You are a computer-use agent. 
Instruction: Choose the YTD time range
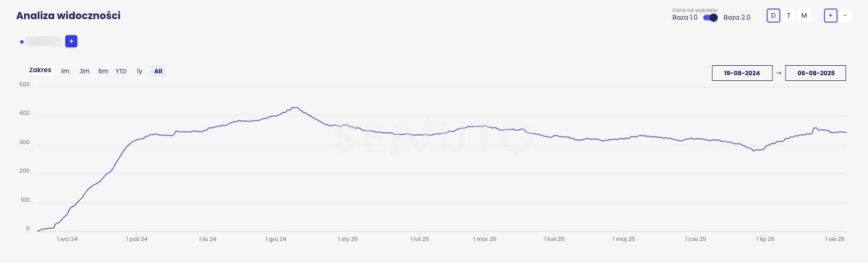(121, 71)
